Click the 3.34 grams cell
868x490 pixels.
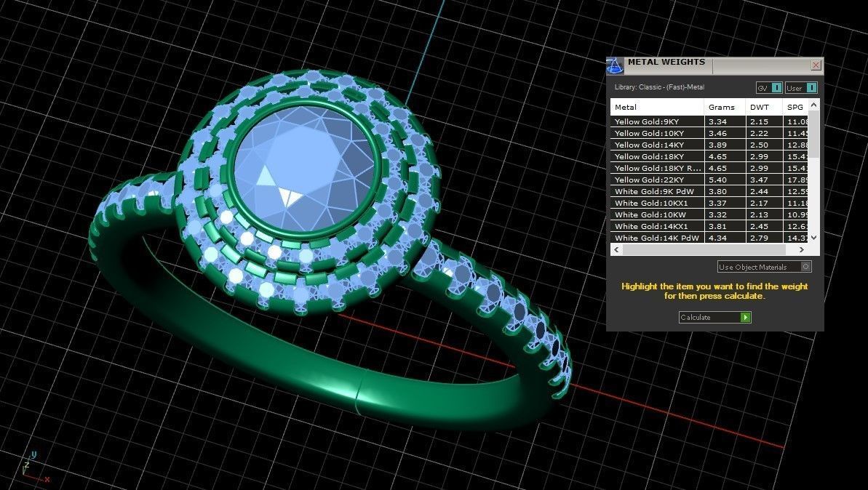pyautogui.click(x=725, y=121)
